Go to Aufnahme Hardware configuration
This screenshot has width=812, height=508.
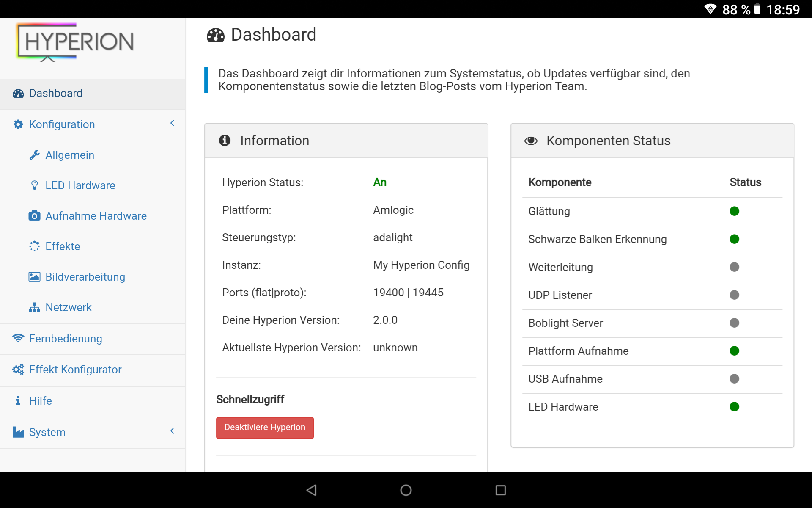point(93,216)
